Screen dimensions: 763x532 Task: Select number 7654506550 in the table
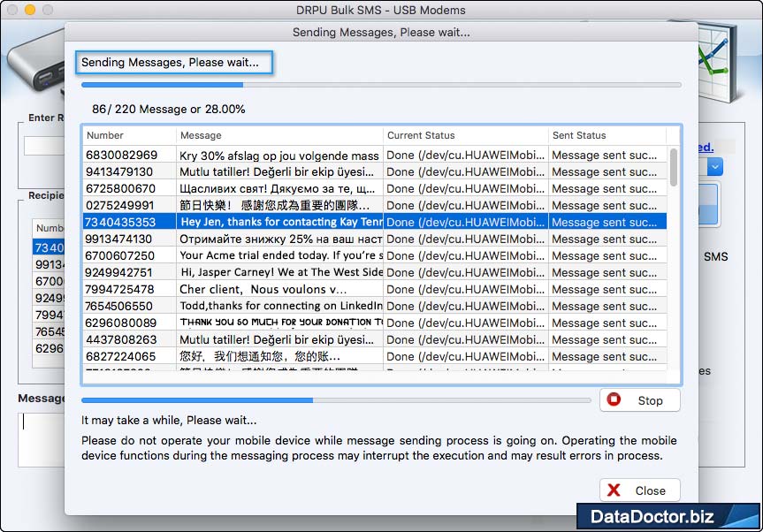(x=118, y=306)
